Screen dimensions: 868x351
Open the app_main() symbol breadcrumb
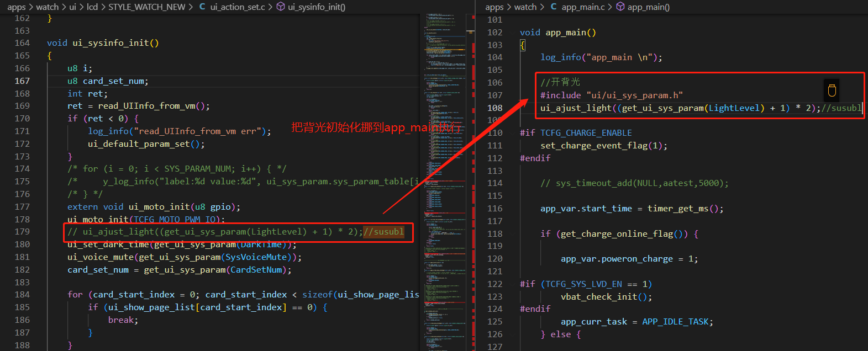pos(649,7)
